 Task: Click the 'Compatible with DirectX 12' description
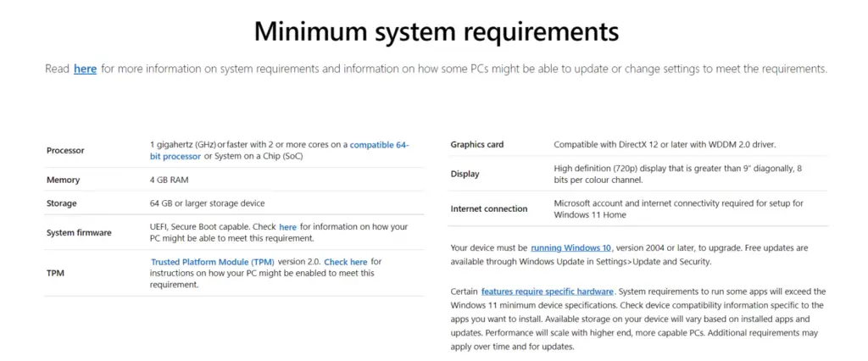click(665, 145)
